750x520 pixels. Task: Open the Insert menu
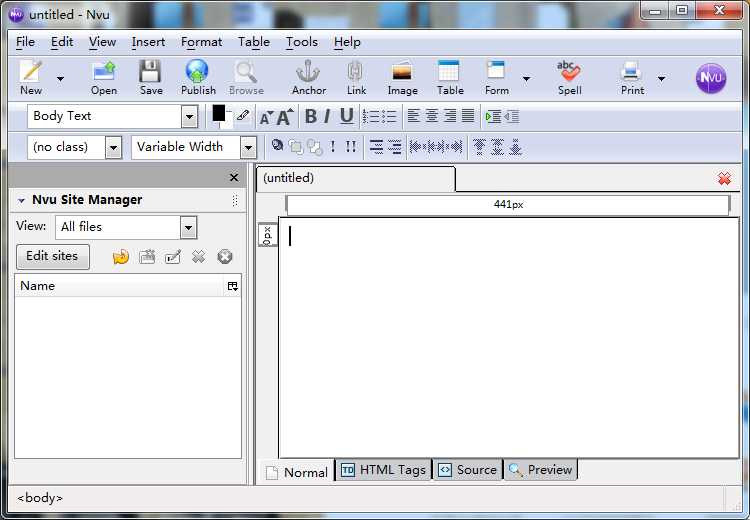click(x=148, y=42)
